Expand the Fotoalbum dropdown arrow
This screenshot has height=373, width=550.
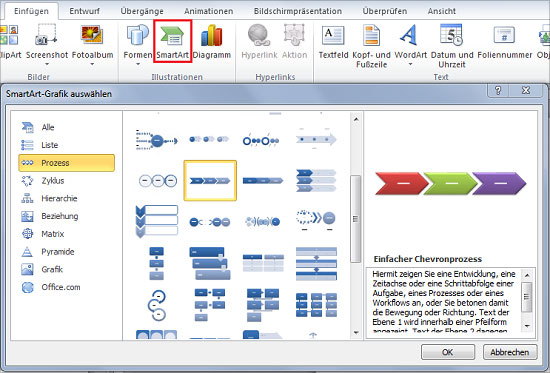coord(92,64)
